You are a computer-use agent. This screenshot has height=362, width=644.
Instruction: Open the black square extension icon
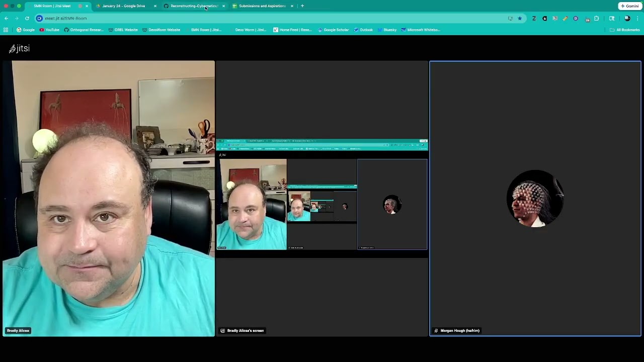tap(544, 18)
